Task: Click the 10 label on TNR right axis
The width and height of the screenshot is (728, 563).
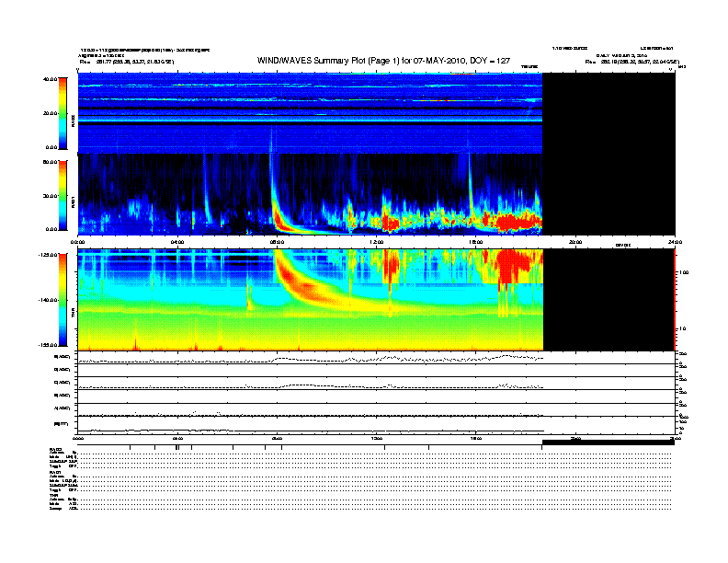Action: click(x=682, y=328)
